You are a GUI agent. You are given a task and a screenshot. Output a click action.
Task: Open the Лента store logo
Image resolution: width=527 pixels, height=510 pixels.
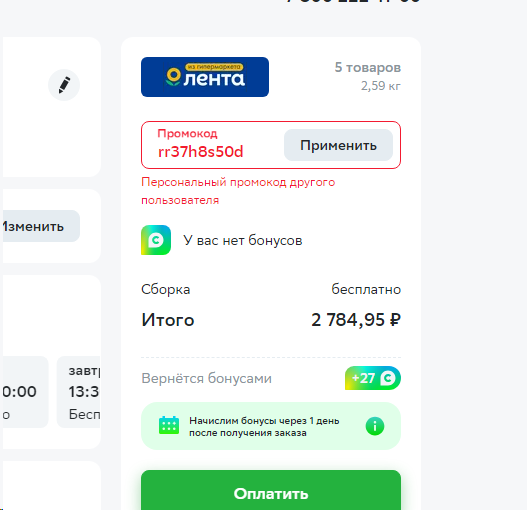[x=205, y=77]
